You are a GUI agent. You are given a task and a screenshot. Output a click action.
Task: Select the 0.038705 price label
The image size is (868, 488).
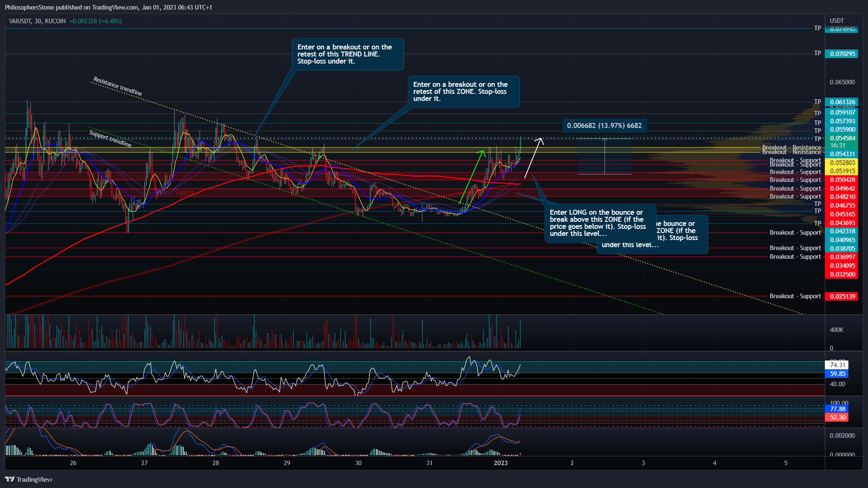click(841, 248)
